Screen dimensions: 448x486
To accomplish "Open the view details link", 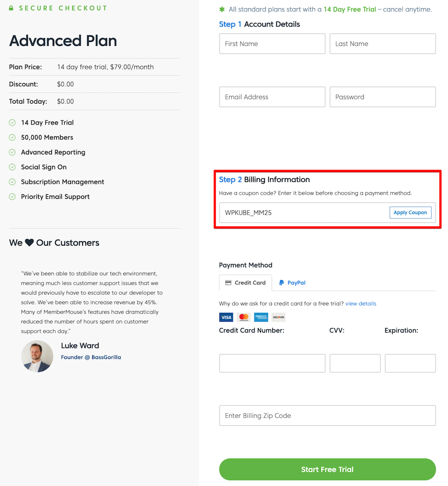I will pyautogui.click(x=360, y=304).
